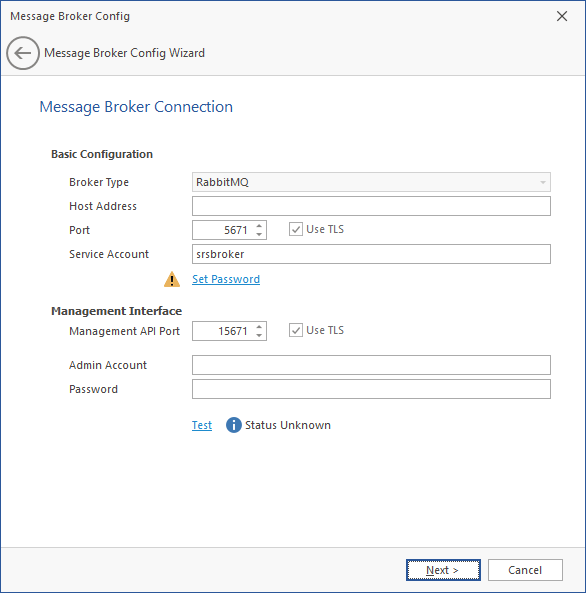Decrease Port value with down arrow
The height and width of the screenshot is (593, 586).
[x=259, y=234]
